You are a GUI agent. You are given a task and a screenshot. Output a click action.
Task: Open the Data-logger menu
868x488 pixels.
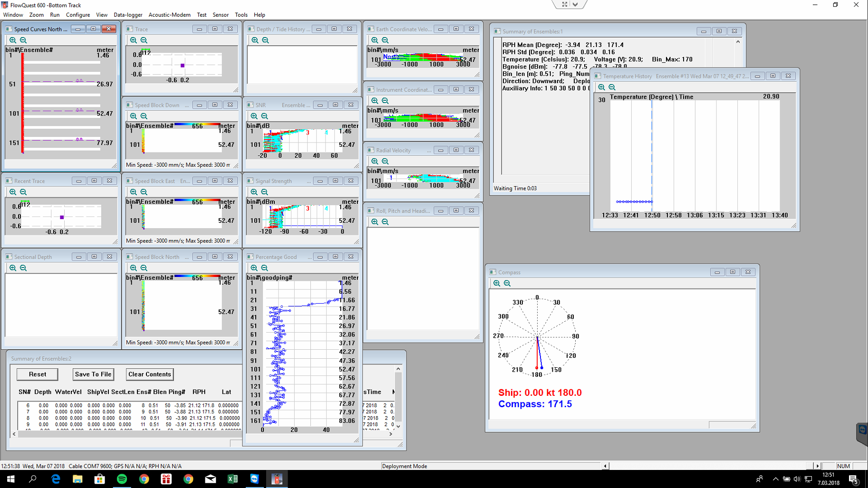coord(128,15)
